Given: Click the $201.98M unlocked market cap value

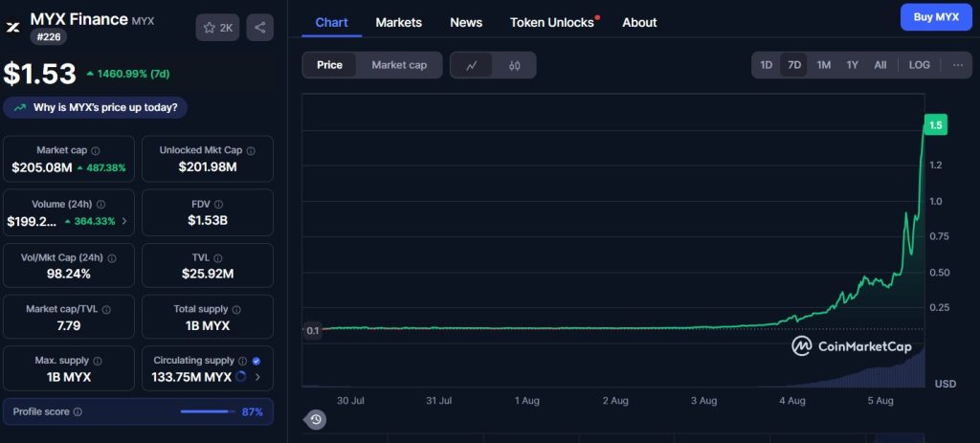Looking at the screenshot, I should coord(208,166).
